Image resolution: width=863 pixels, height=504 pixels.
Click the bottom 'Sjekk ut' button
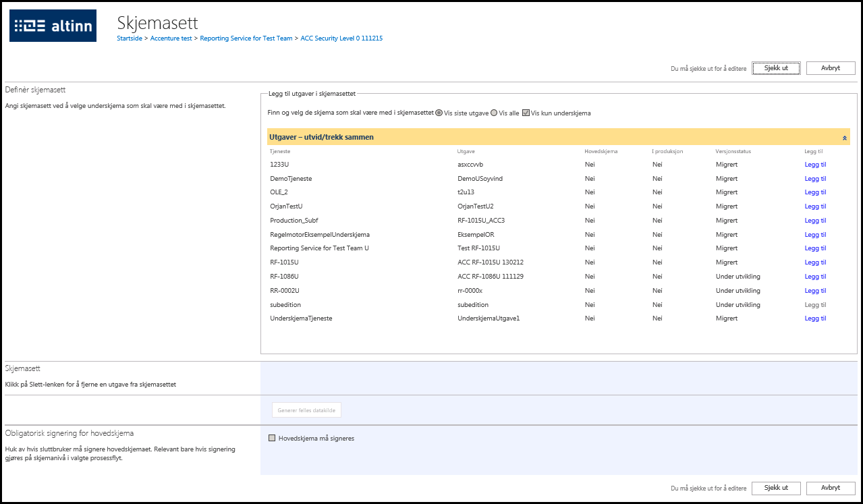click(776, 488)
